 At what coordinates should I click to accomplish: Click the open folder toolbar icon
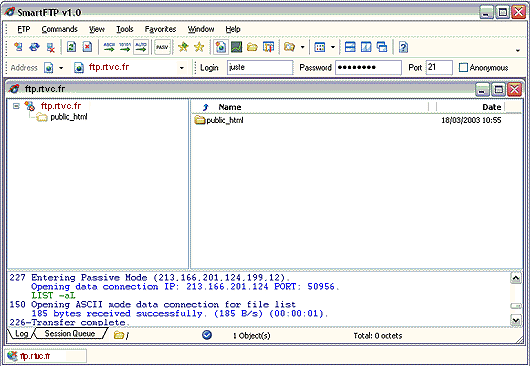click(x=252, y=47)
